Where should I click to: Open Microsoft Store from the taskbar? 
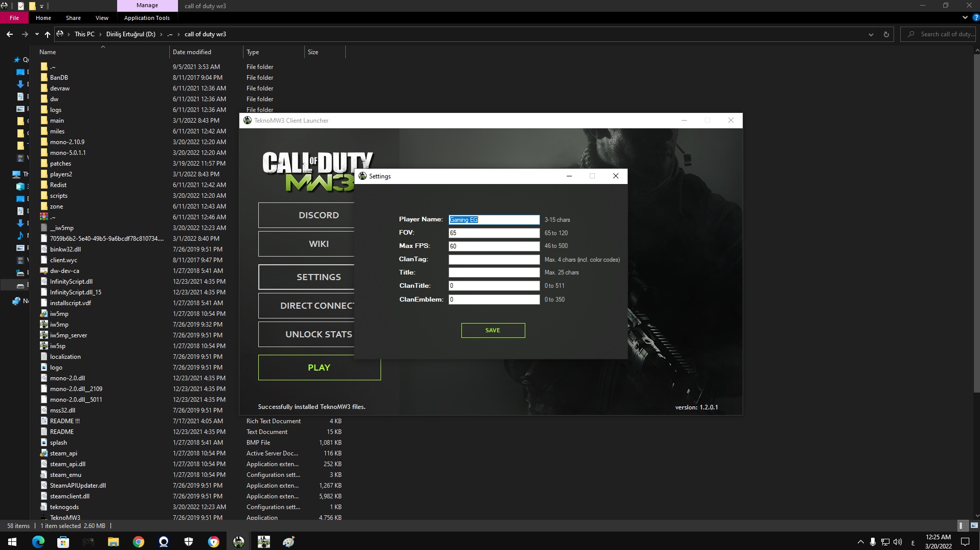(x=63, y=542)
